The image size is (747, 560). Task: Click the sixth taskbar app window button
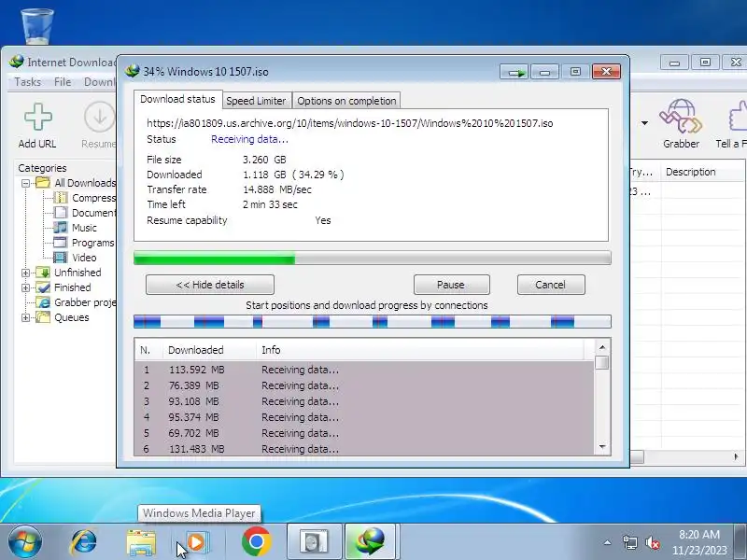(314, 542)
